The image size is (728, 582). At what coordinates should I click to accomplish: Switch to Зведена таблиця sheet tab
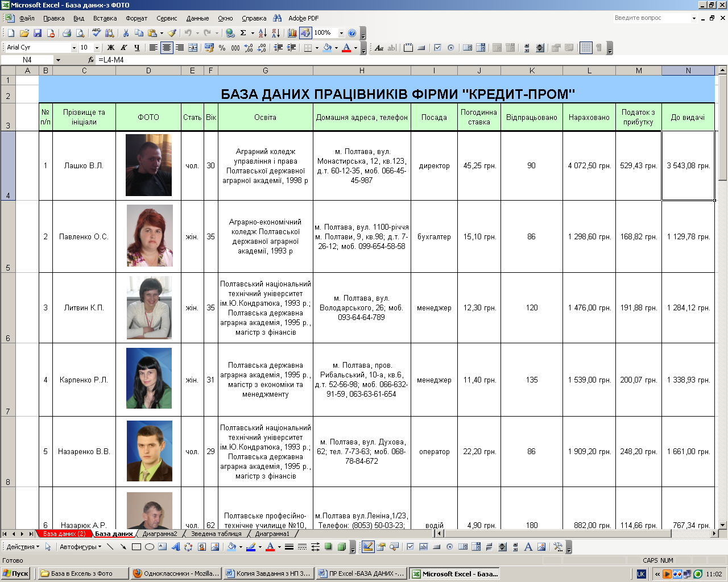coord(216,534)
